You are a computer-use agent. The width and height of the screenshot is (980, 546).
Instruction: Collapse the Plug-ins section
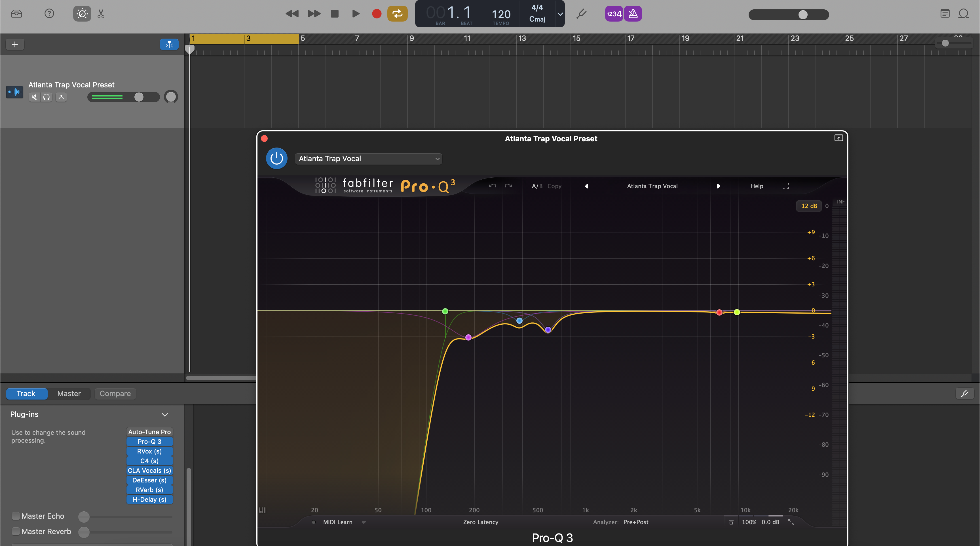pos(164,415)
